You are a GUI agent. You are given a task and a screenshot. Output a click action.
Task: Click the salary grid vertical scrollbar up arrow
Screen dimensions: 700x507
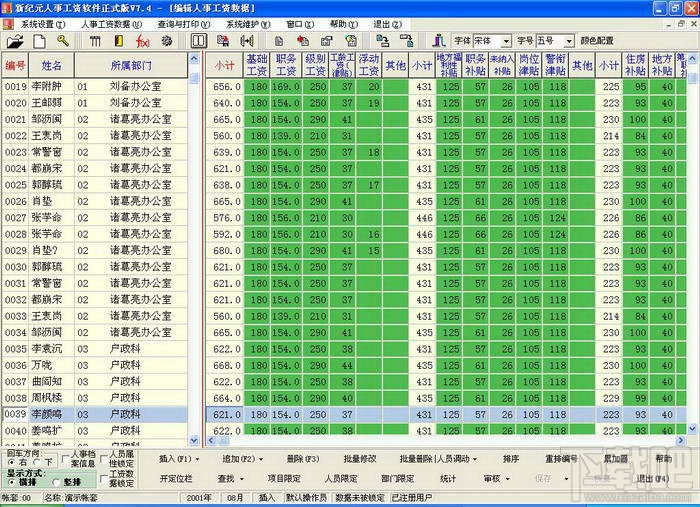coord(692,58)
